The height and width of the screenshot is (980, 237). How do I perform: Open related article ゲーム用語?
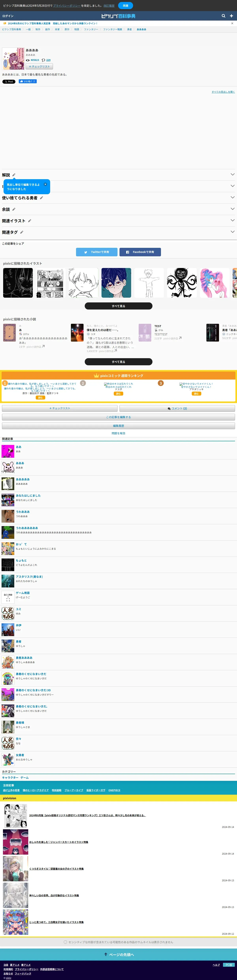(x=23, y=593)
